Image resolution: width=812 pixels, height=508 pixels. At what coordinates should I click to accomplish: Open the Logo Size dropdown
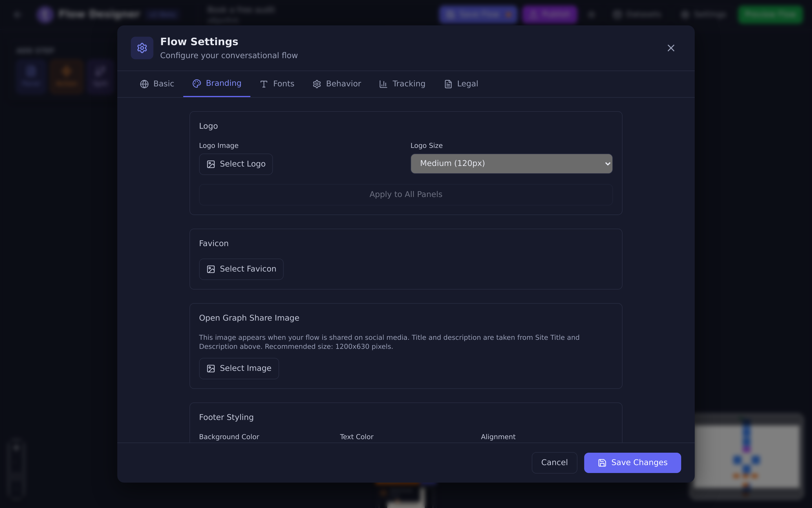point(511,164)
